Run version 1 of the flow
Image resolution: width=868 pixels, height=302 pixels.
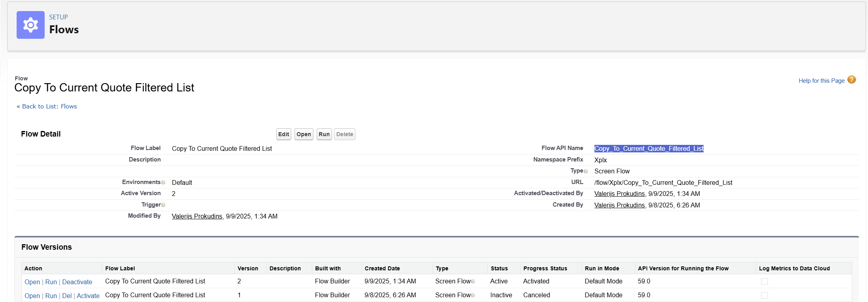(51, 296)
